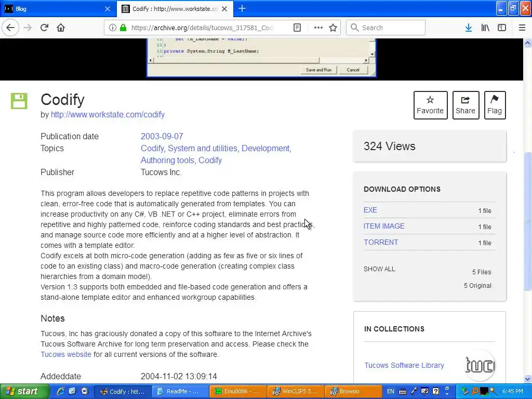Switch to the Codify taskbar window
Viewport: 532px width, 399px height.
pos(122,391)
